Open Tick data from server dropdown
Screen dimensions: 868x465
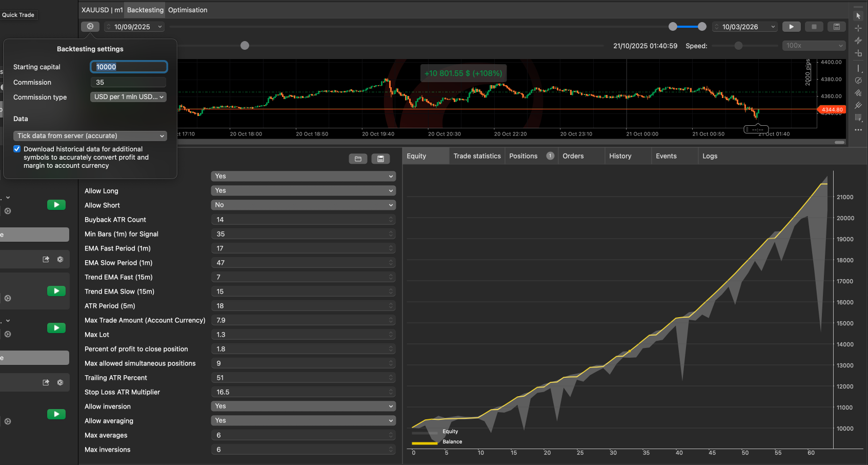(x=90, y=136)
